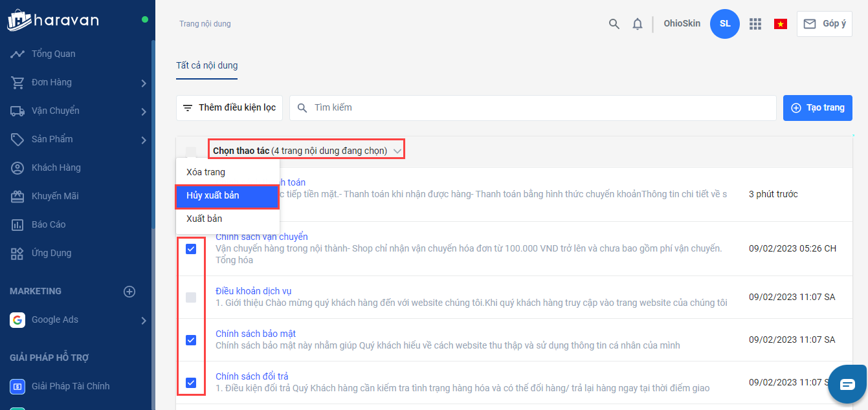The image size is (868, 410).
Task: Open the SL user avatar
Action: [x=725, y=24]
